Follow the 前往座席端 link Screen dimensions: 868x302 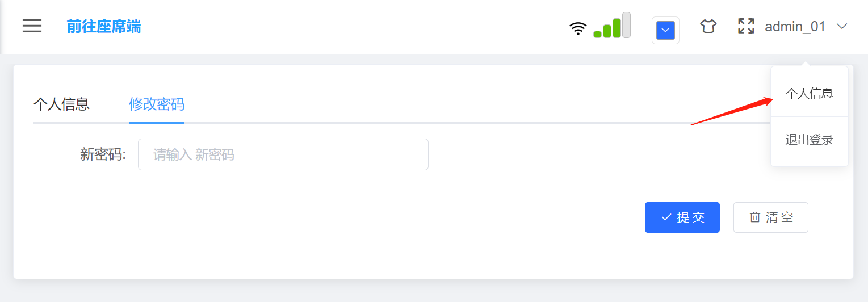point(104,26)
